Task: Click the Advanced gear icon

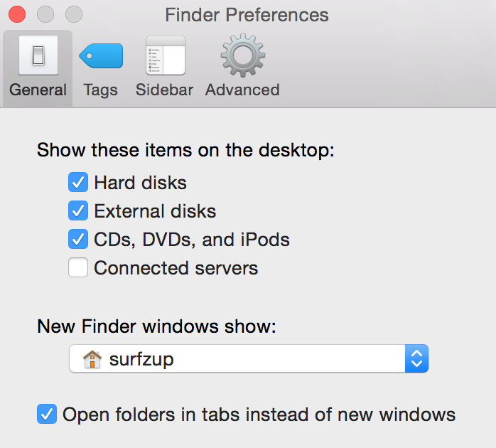Action: pos(242,55)
